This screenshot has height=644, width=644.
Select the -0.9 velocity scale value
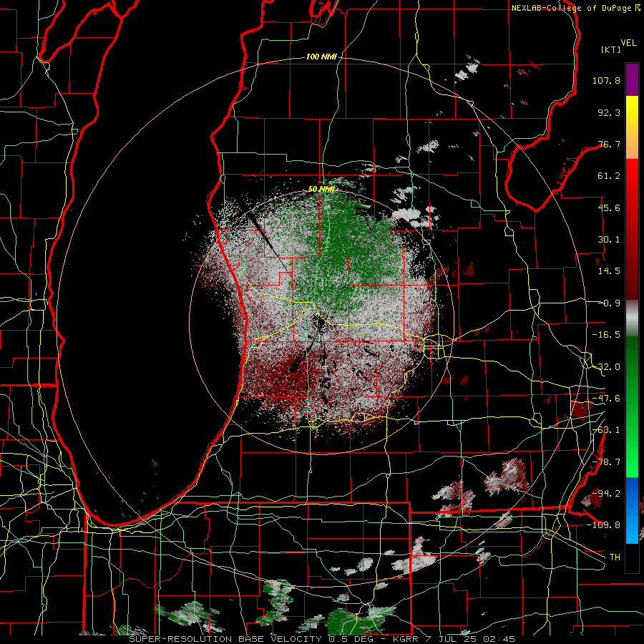pos(610,303)
